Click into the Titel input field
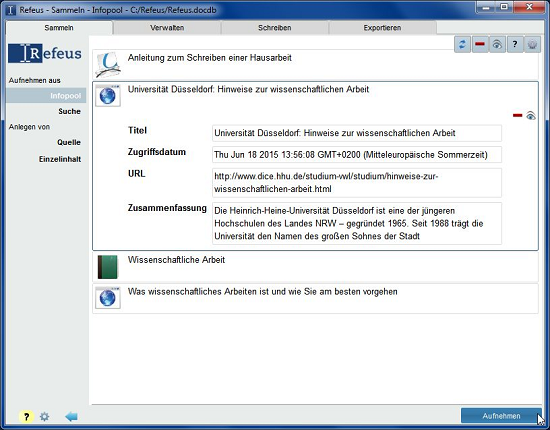The image size is (550, 430). 357,133
